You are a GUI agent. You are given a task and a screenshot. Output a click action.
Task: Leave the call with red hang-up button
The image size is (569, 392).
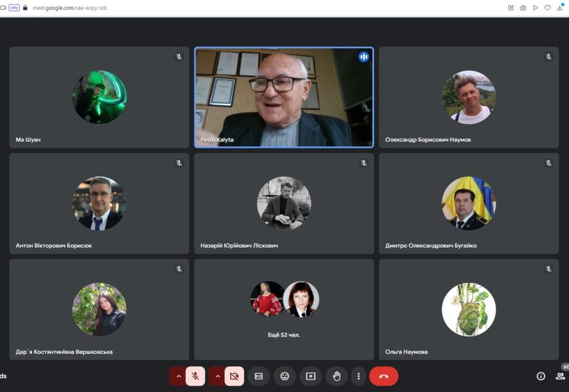coord(383,376)
